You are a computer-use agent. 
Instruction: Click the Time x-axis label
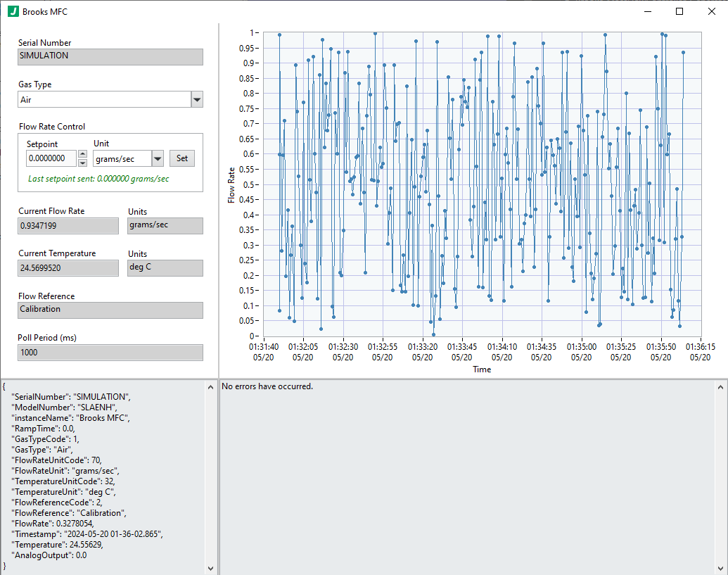tap(482, 369)
